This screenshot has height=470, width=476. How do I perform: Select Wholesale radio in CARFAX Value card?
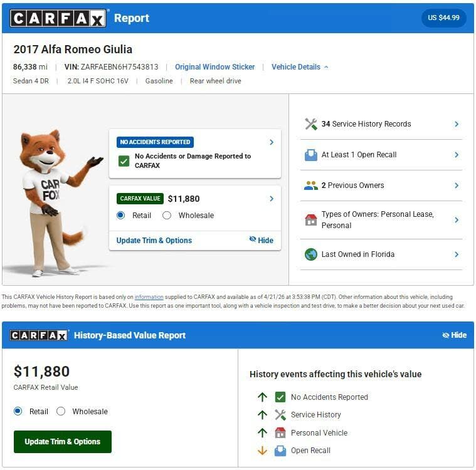tap(167, 216)
